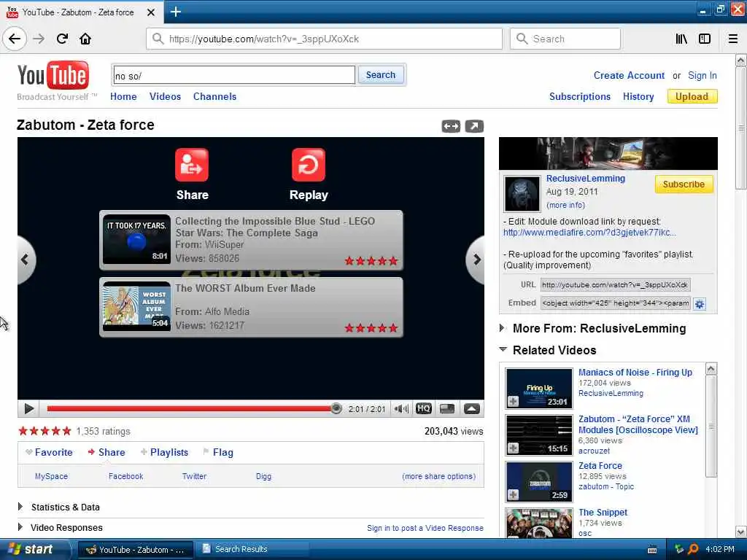
Task: Open (more share options) link
Action: point(438,476)
